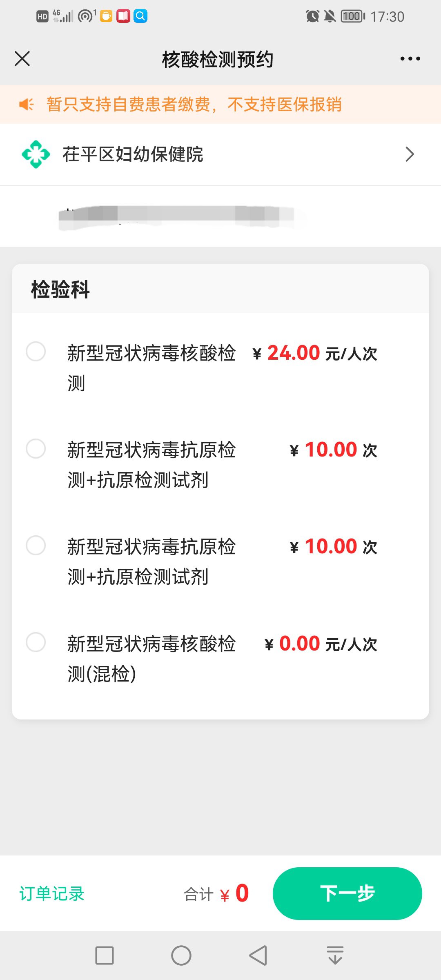Tap the green hospital logo icon

[x=36, y=154]
